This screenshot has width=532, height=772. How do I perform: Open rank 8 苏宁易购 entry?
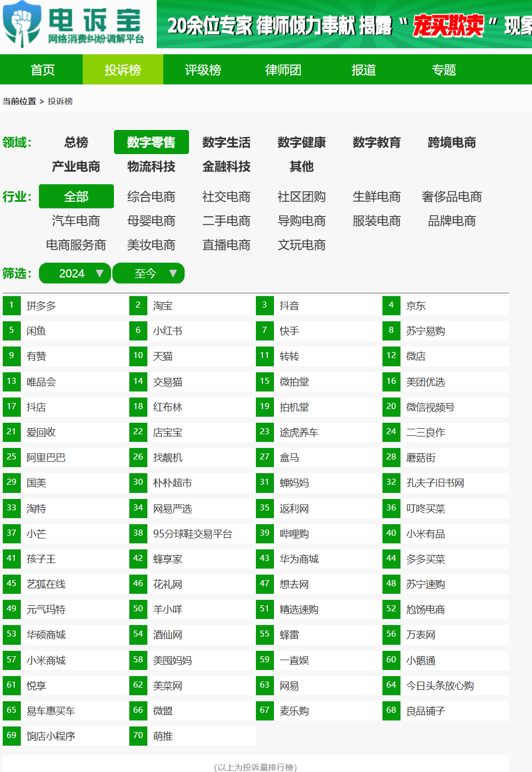pos(445,331)
